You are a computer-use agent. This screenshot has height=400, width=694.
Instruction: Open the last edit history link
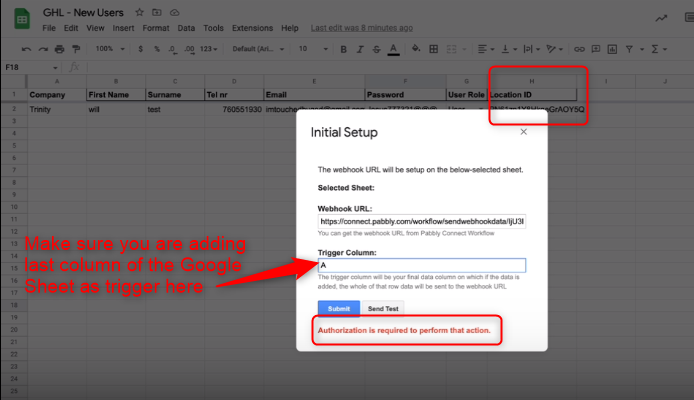tap(362, 28)
